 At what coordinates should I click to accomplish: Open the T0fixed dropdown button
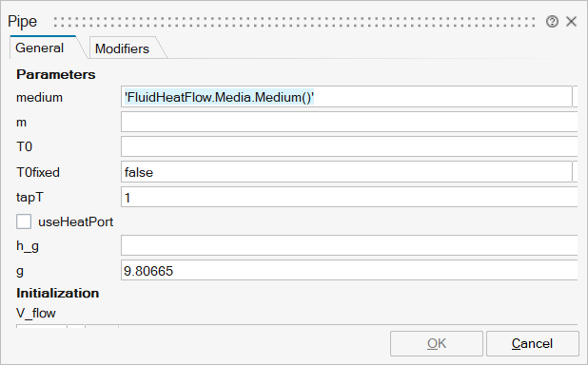pyautogui.click(x=576, y=172)
